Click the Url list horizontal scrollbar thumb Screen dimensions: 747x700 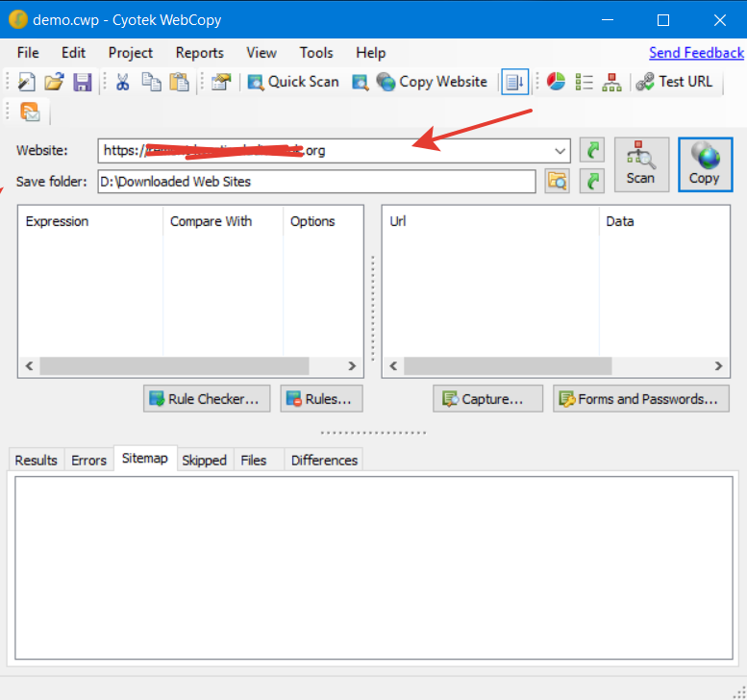pos(508,366)
